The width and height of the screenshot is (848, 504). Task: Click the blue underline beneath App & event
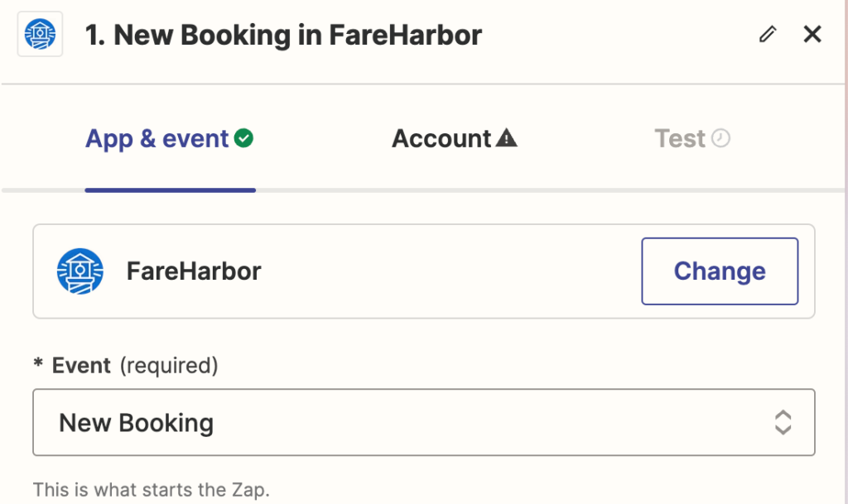point(171,190)
